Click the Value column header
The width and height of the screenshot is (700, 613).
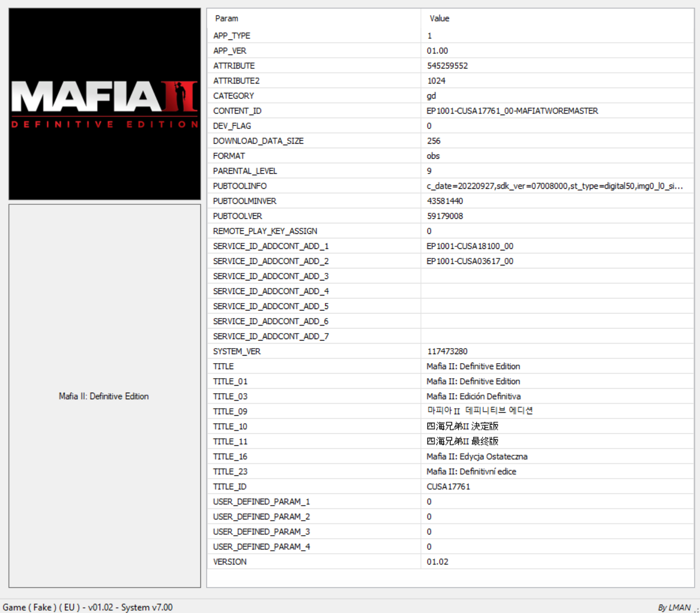(439, 19)
